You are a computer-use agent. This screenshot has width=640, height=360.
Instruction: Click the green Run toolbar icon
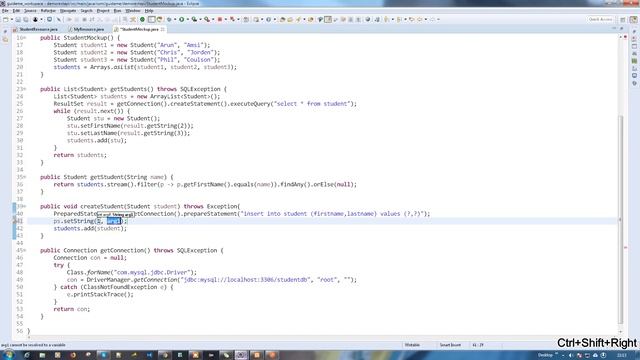(182, 19)
